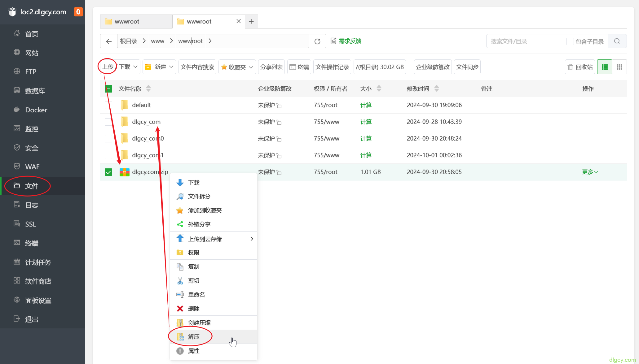Open the 软件商店 software store
The height and width of the screenshot is (364, 639).
point(42,281)
